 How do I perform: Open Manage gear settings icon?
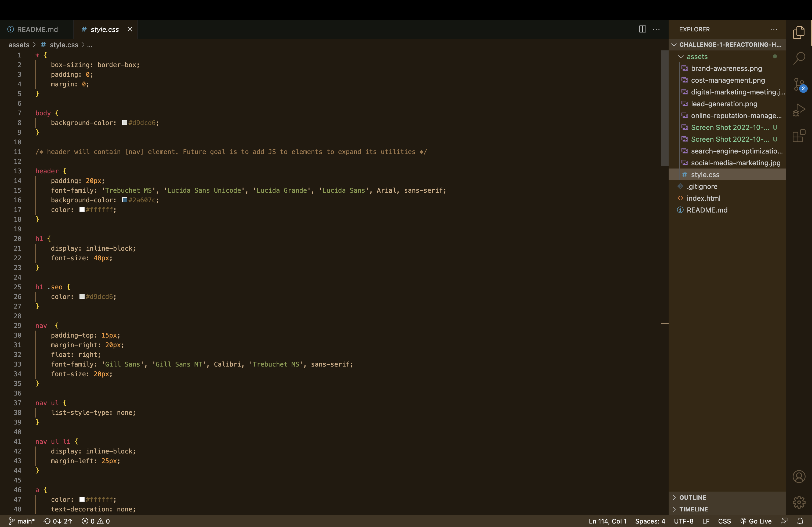point(799,502)
